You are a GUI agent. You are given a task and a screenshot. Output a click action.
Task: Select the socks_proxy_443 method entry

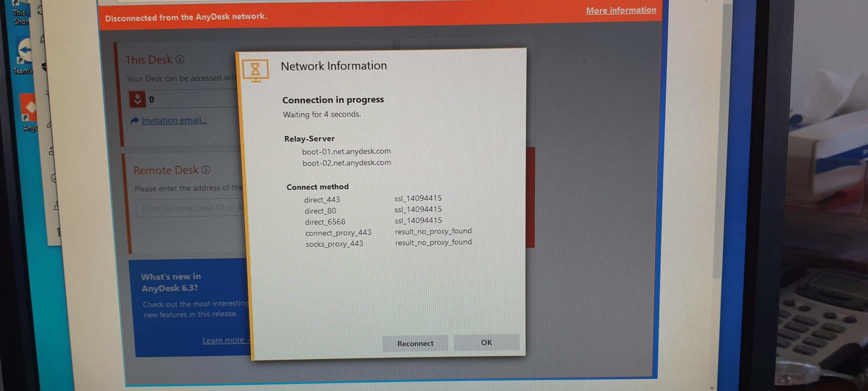[334, 244]
